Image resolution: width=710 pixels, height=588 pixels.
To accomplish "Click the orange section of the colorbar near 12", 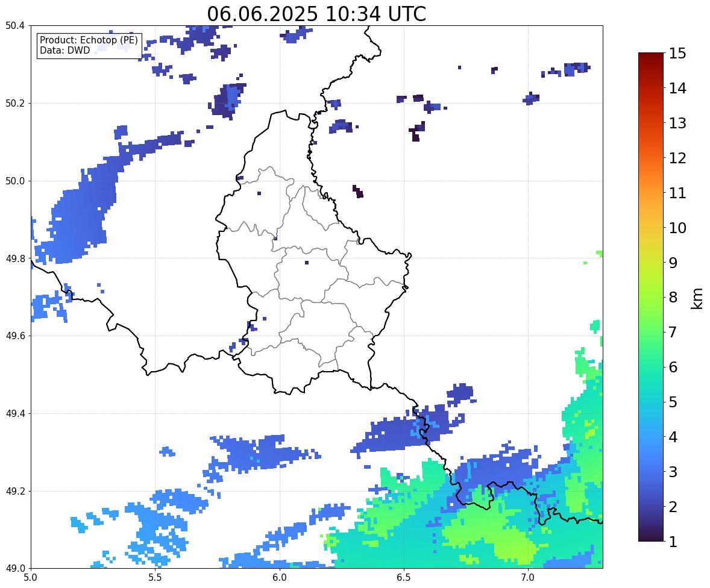I will (651, 158).
